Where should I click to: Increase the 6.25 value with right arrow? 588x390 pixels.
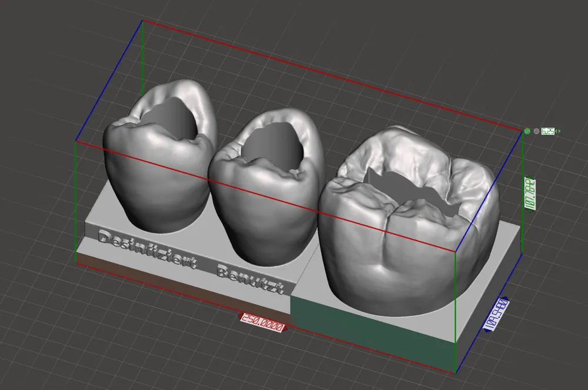(559, 131)
